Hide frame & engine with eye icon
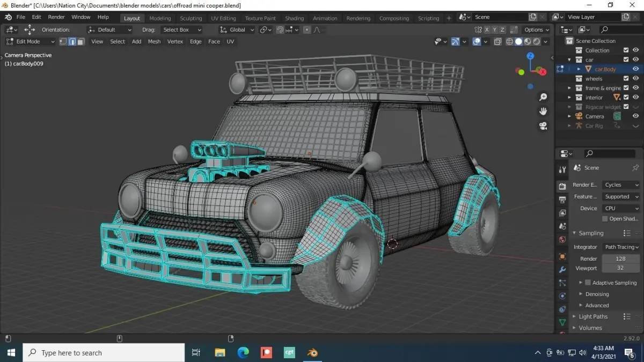Screen dimensions: 644x362 tap(635, 88)
